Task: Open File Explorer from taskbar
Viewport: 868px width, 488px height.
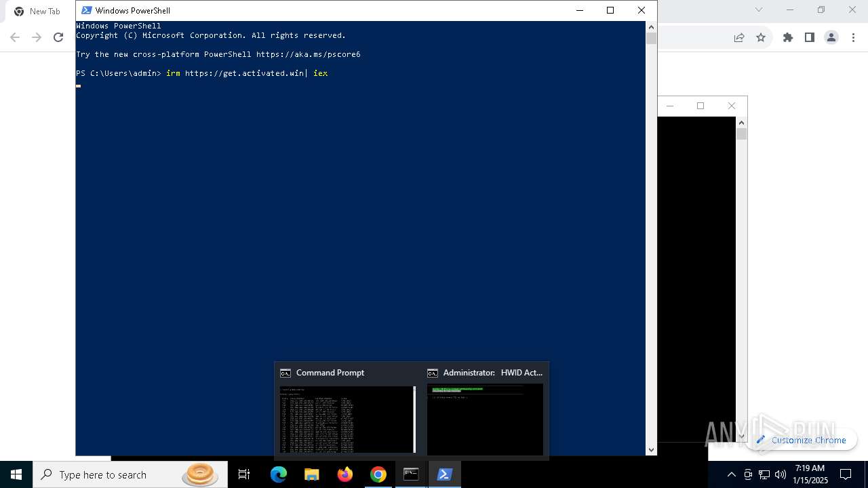Action: [x=311, y=474]
